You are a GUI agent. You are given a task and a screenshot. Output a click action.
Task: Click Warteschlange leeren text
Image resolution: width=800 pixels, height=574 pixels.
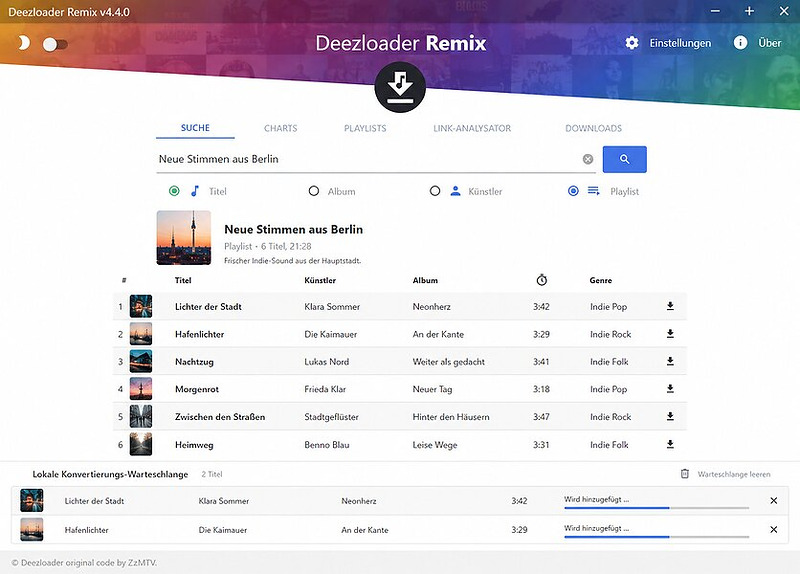(x=734, y=475)
